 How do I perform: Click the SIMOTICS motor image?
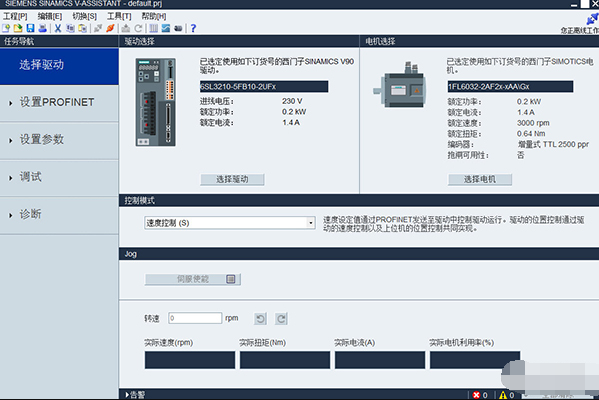click(x=400, y=85)
